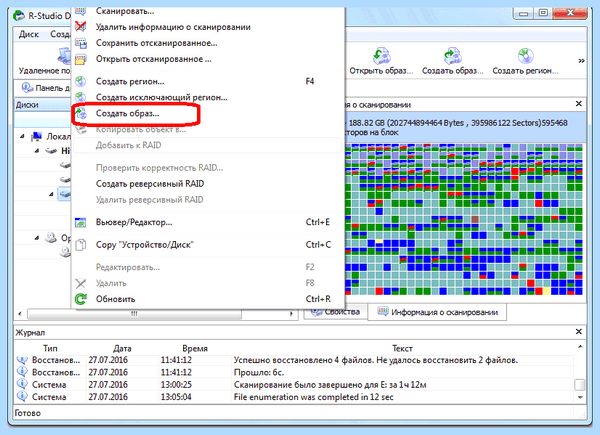
Task: Select Удалить информацию о сканировании
Action: (x=173, y=27)
